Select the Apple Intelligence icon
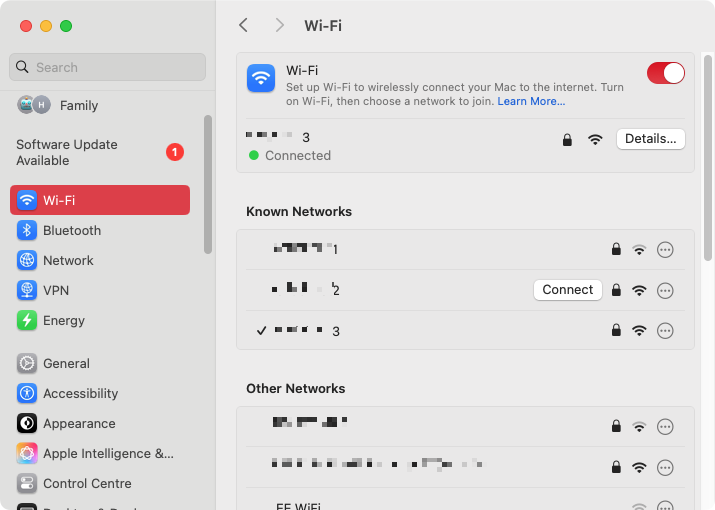Viewport: 715px width, 510px height. pyautogui.click(x=27, y=454)
